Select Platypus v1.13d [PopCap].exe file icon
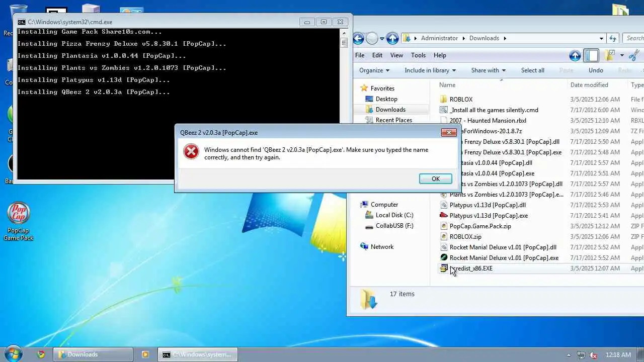This screenshot has height=362, width=644. (444, 216)
